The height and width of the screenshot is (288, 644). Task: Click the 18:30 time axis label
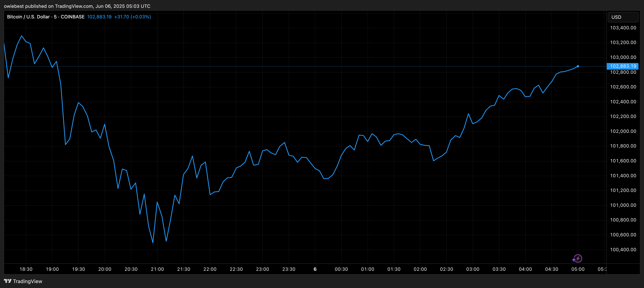[x=26, y=269]
